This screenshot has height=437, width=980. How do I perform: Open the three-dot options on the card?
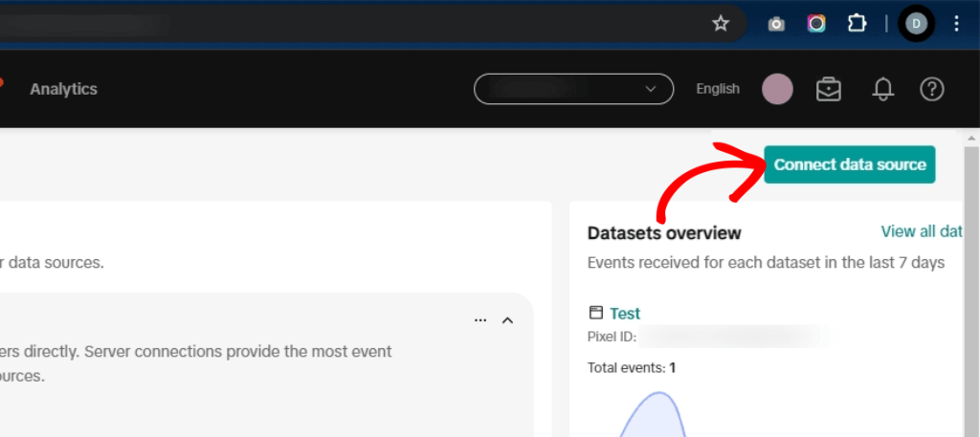point(480,320)
